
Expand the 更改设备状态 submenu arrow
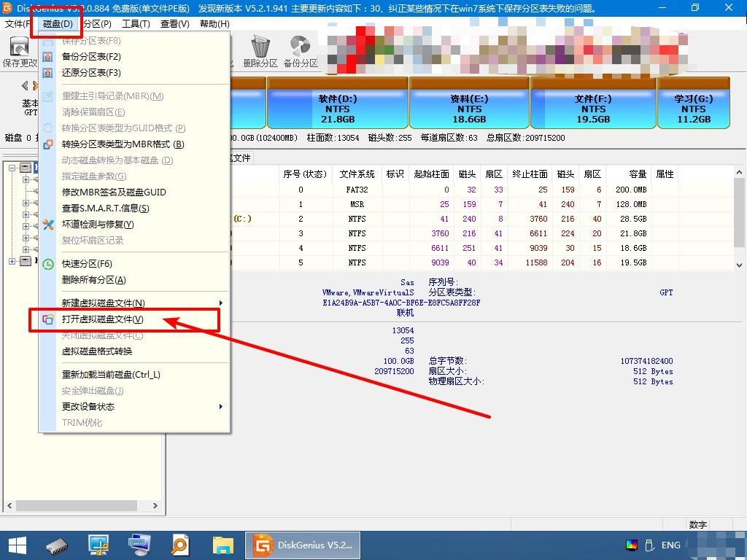pyautogui.click(x=221, y=407)
